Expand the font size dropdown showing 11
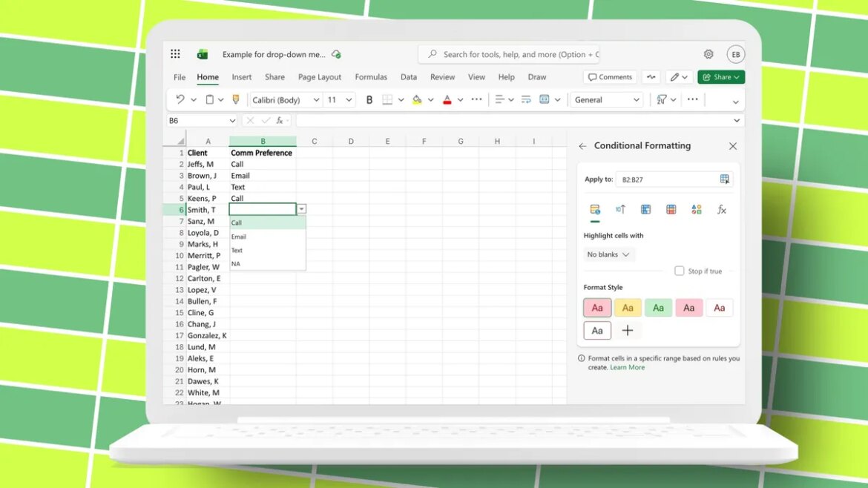This screenshot has height=488, width=868. [x=348, y=99]
